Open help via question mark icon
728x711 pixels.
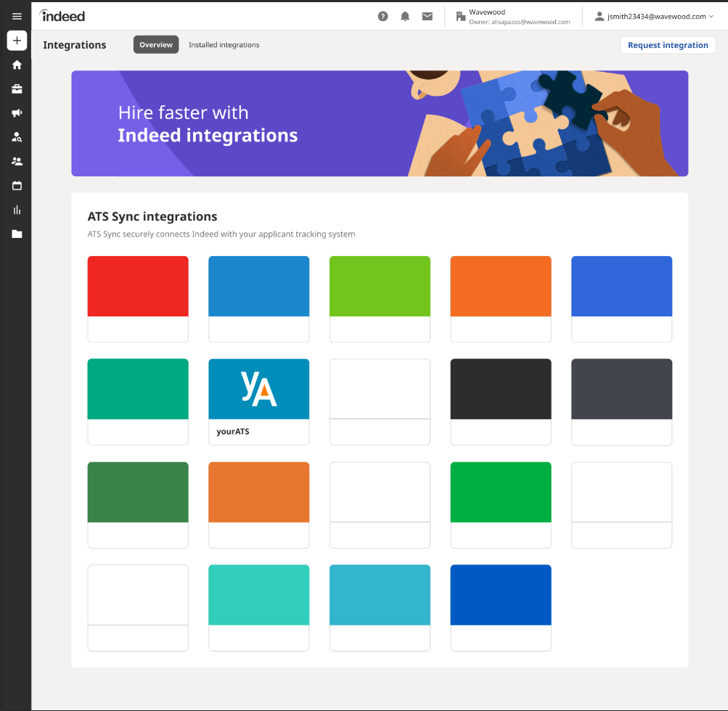[x=383, y=16]
